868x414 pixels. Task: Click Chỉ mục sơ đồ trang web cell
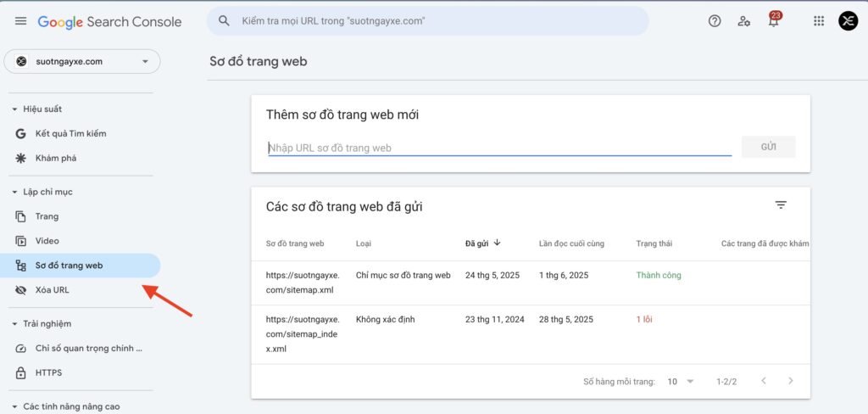403,276
